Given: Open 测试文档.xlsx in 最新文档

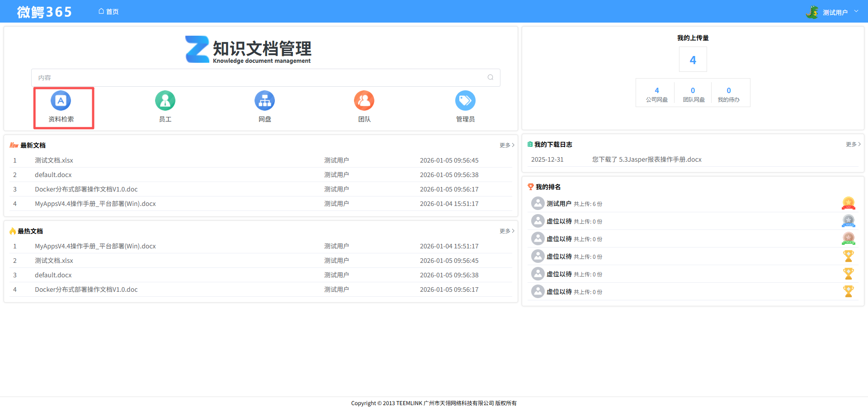Looking at the screenshot, I should pos(54,160).
